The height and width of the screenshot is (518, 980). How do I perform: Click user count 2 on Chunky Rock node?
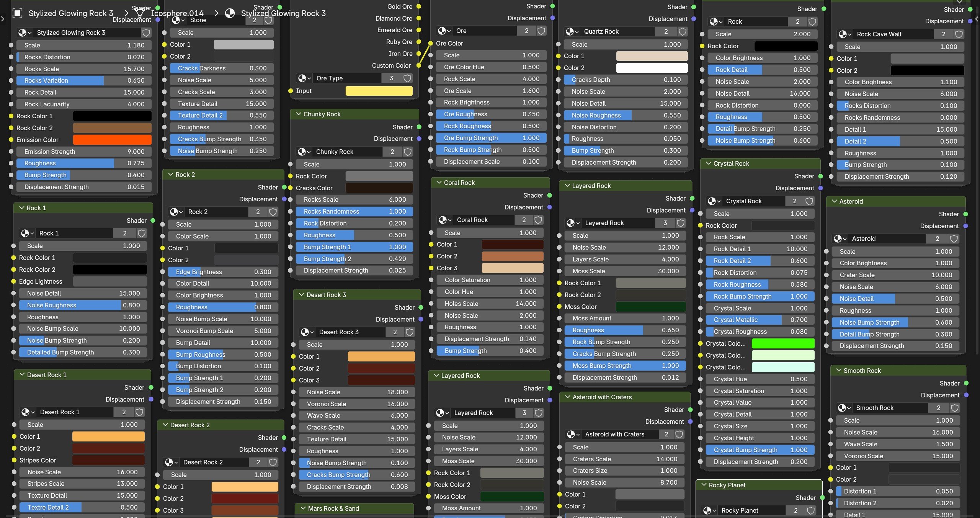[392, 152]
